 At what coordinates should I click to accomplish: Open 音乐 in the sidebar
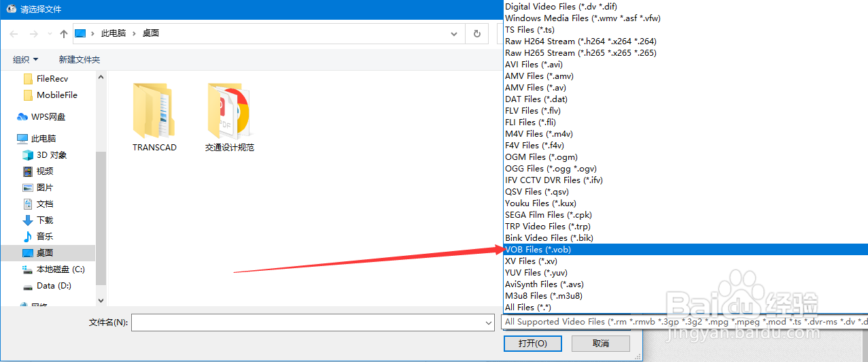coord(38,236)
